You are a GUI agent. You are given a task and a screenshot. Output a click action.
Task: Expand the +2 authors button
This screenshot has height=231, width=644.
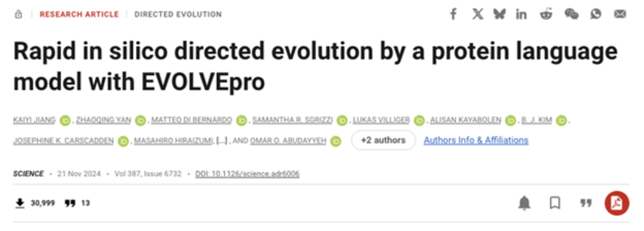(383, 140)
